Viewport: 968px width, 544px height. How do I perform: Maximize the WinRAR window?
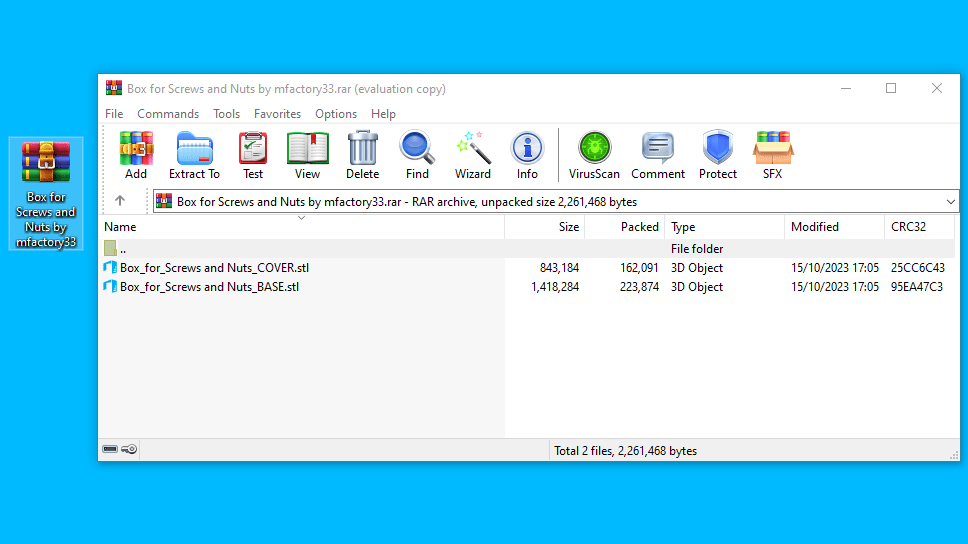(891, 88)
